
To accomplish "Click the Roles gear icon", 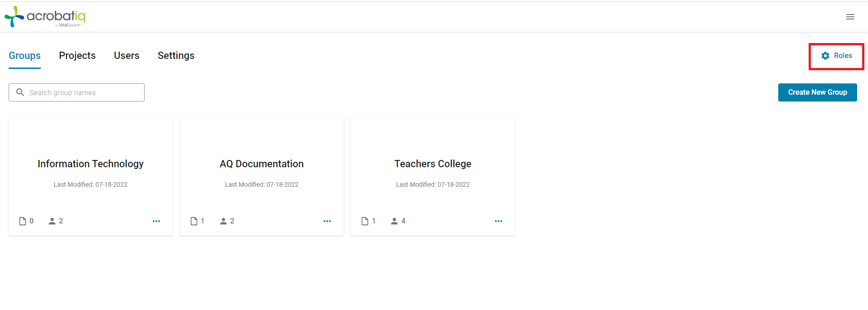I will (x=825, y=56).
